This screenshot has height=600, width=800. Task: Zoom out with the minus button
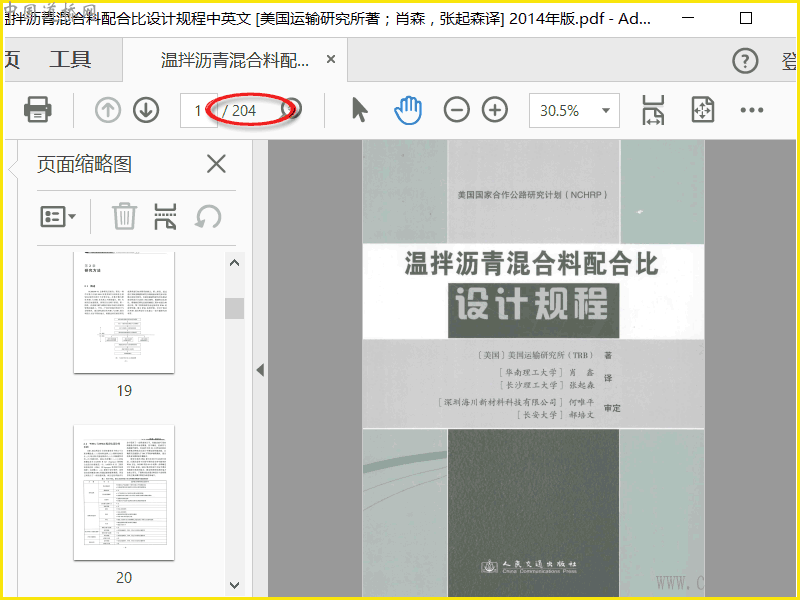coord(456,110)
